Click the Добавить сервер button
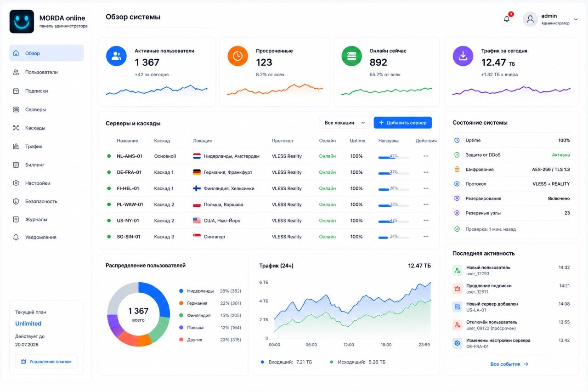Image resolution: width=588 pixels, height=392 pixels. pyautogui.click(x=403, y=123)
